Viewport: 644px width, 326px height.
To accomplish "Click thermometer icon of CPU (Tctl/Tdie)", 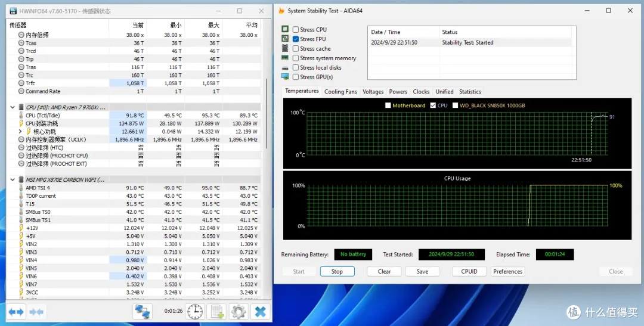I will tap(21, 116).
